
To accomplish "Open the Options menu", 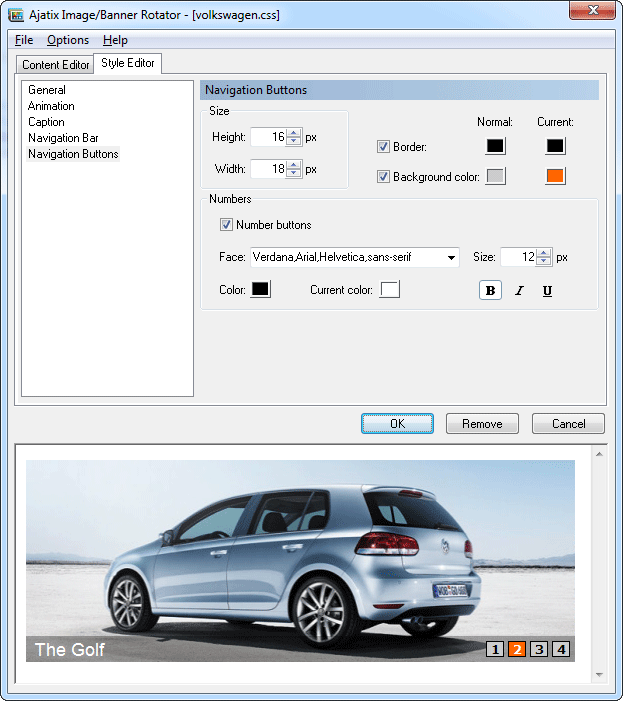I will pos(68,40).
